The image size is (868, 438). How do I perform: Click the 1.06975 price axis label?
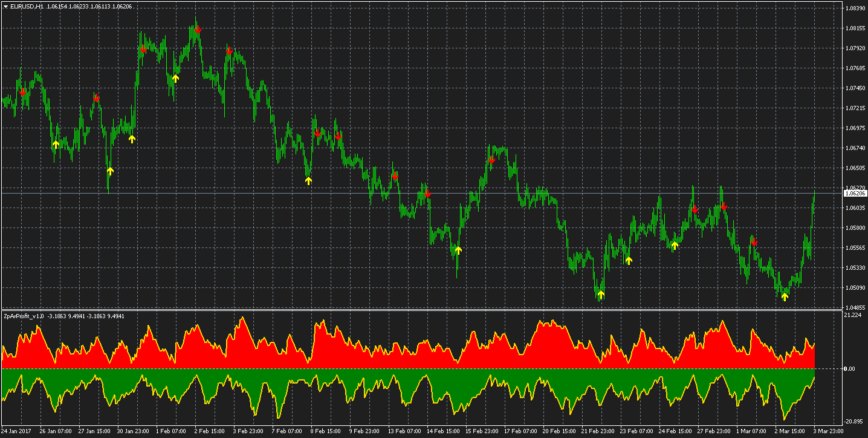tap(855, 128)
